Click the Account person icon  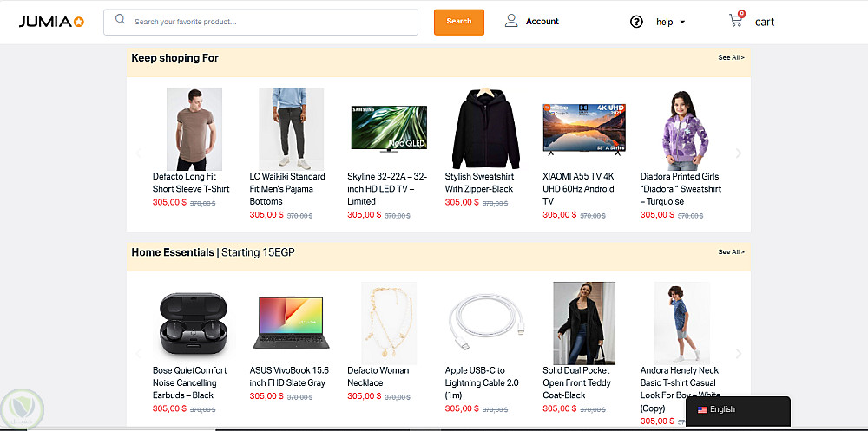512,21
